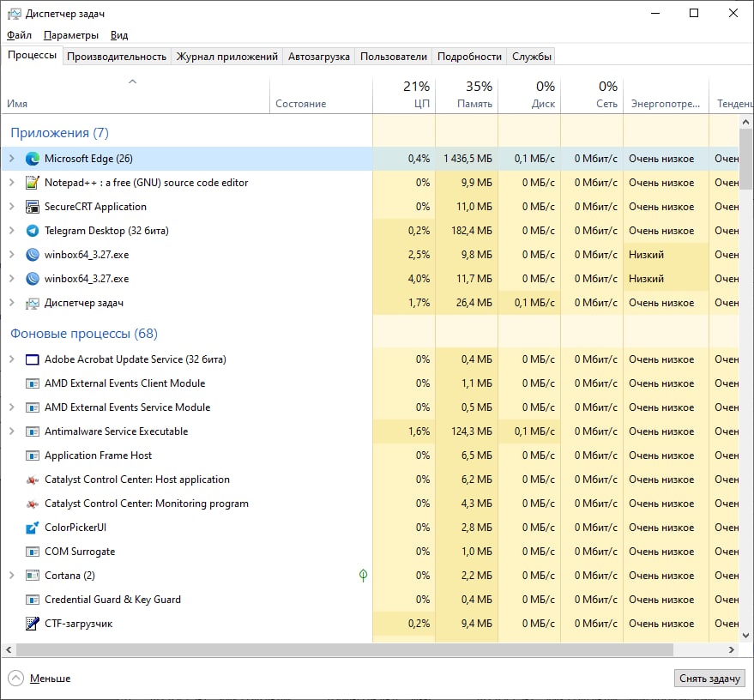
Task: Click the Credential Guard & Key Guard icon
Action: pos(33,600)
